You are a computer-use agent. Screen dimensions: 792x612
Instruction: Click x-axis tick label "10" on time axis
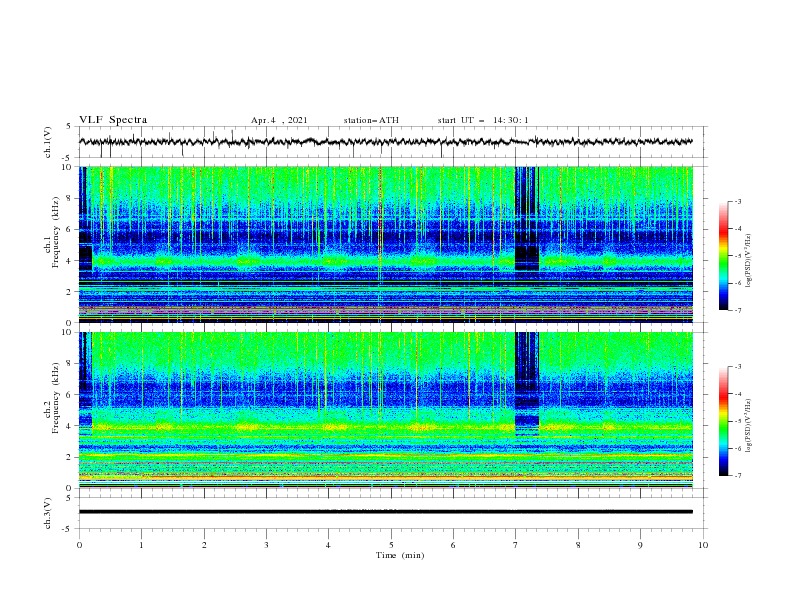pyautogui.click(x=703, y=545)
